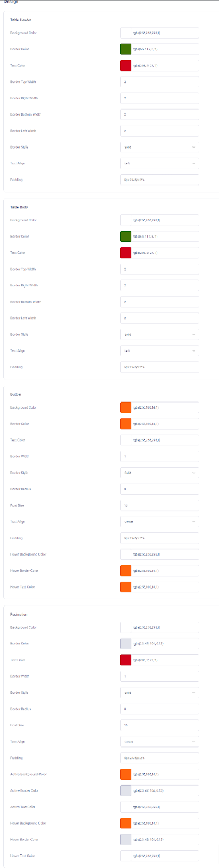The image size is (219, 868).
Task: Focus Table Header Border Top Width field
Action: (160, 82)
